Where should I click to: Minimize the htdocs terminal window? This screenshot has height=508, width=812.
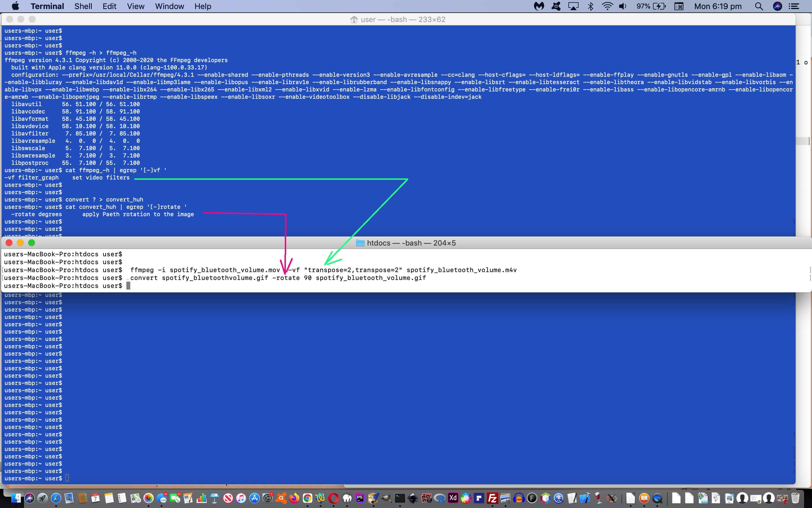click(21, 243)
